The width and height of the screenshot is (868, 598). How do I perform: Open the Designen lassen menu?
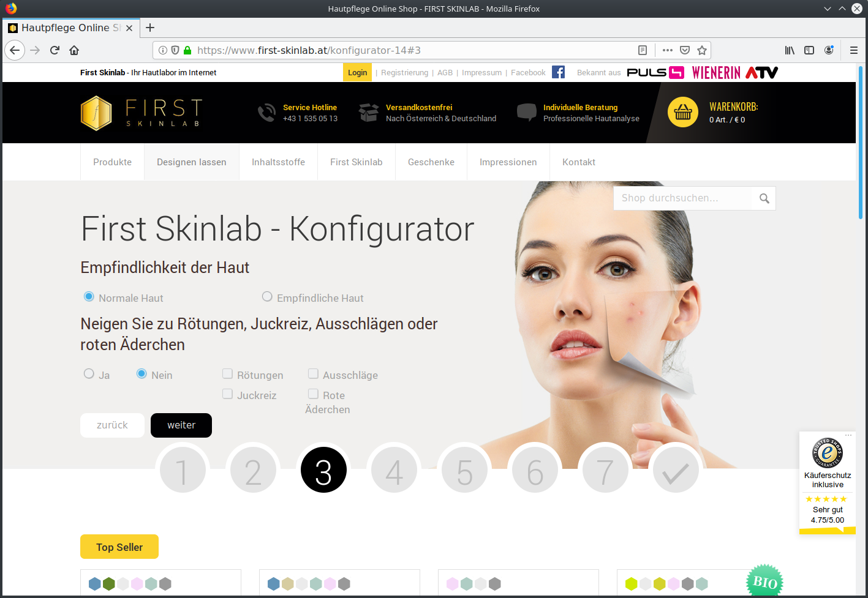[192, 162]
